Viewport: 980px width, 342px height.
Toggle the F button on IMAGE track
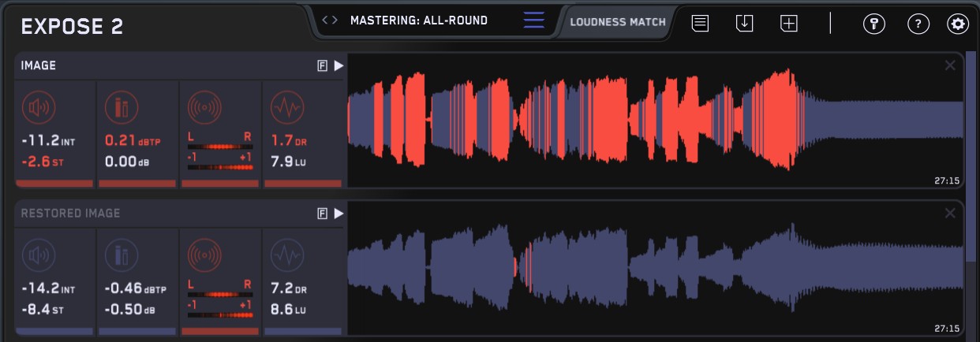[x=322, y=66]
